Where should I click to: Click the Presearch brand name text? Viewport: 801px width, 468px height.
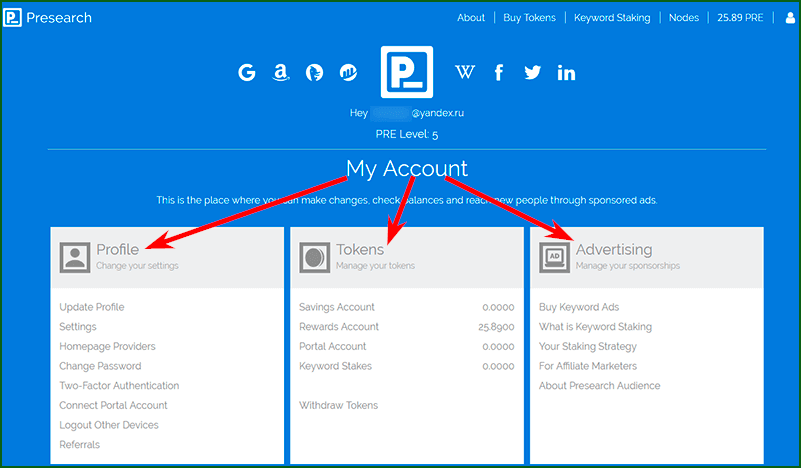click(x=59, y=18)
